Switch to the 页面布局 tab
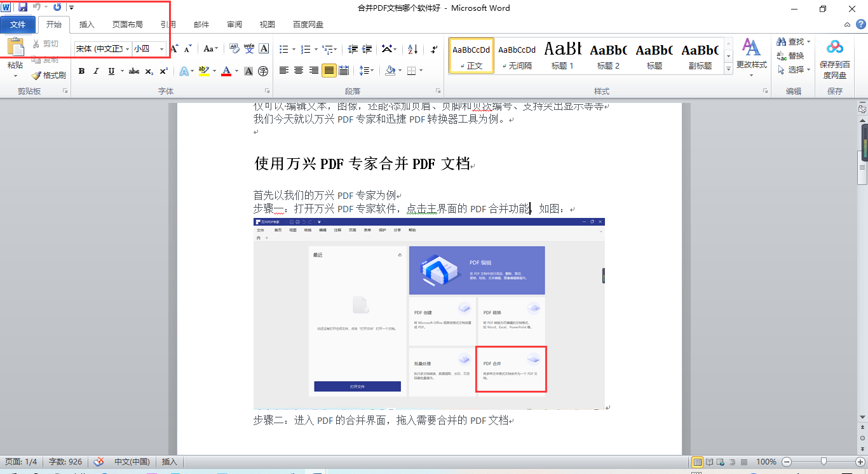Viewport: 868px width, 474px height. click(x=128, y=25)
